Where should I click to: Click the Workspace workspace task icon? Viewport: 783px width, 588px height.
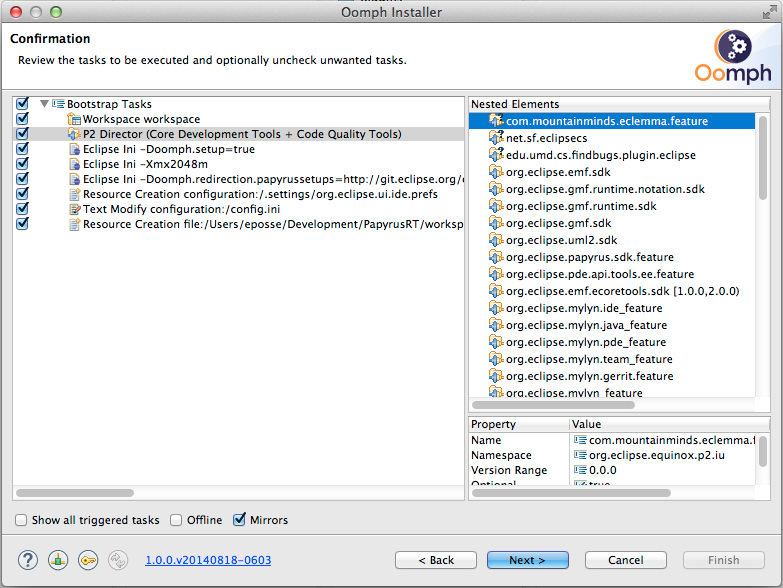click(x=74, y=119)
